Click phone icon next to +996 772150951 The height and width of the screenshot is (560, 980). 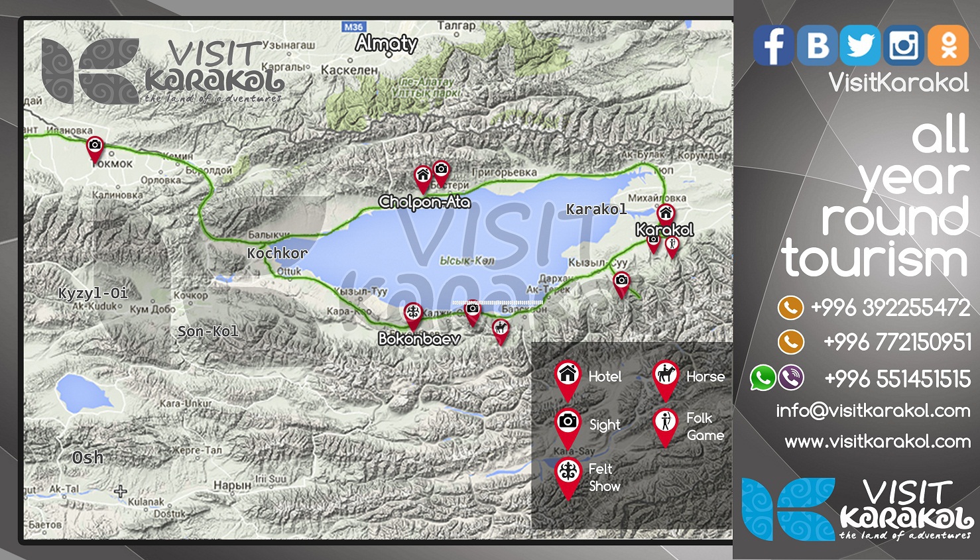(790, 342)
